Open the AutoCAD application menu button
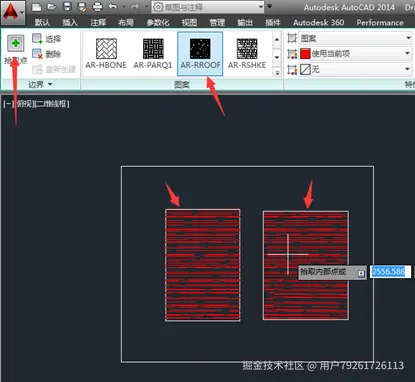The height and width of the screenshot is (382, 415). point(13,12)
